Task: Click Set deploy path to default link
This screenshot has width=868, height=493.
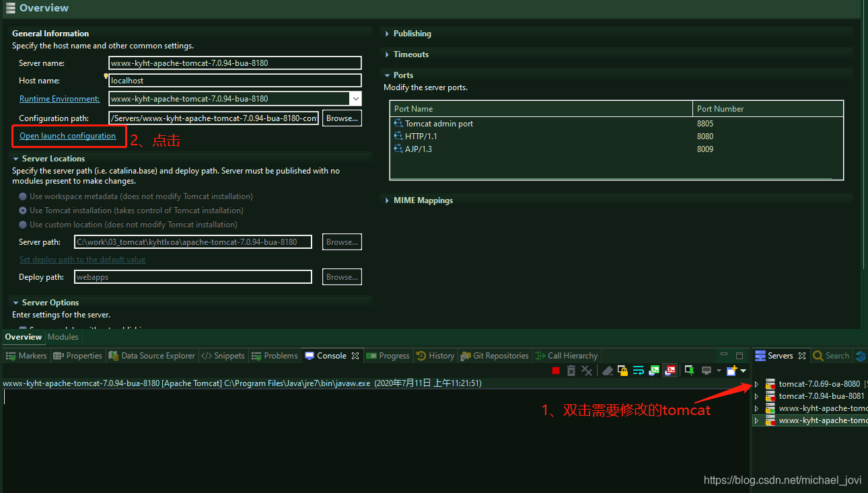Action: pos(82,260)
